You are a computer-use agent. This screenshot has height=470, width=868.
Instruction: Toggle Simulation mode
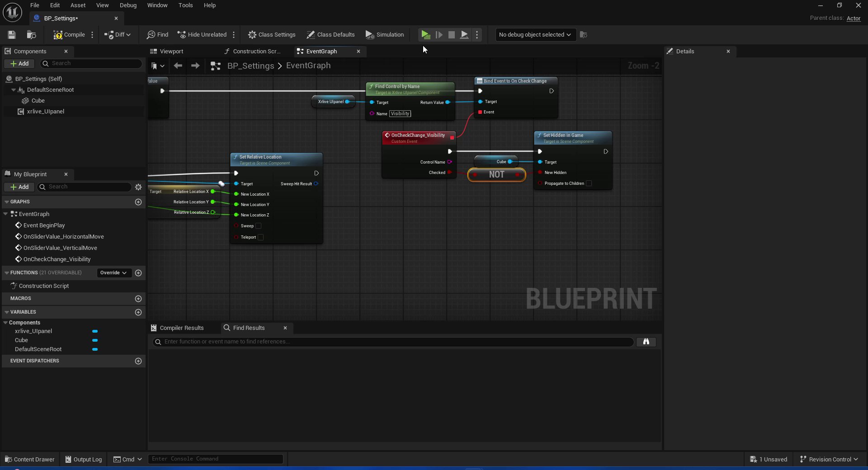tap(385, 35)
